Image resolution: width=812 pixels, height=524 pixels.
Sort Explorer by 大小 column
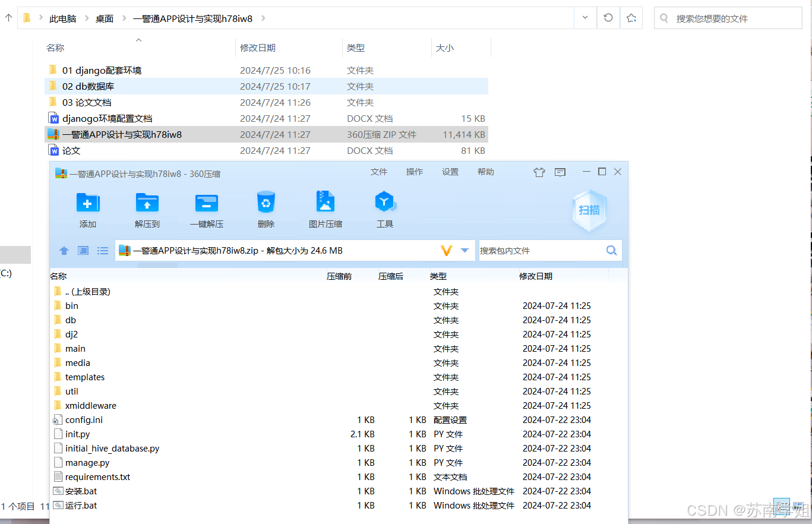[445, 48]
